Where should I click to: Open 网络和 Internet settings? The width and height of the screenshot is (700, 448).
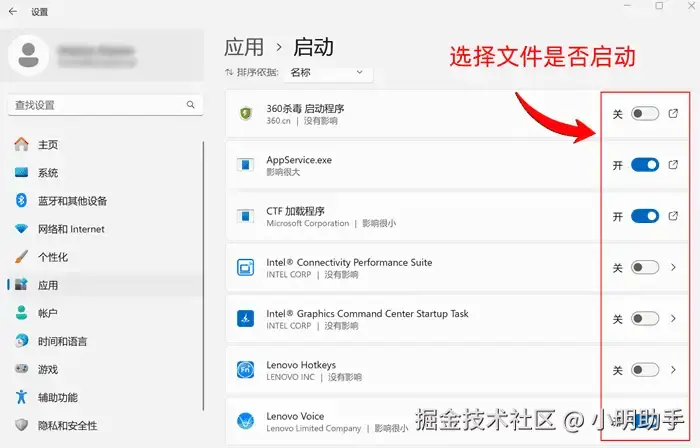click(104, 229)
